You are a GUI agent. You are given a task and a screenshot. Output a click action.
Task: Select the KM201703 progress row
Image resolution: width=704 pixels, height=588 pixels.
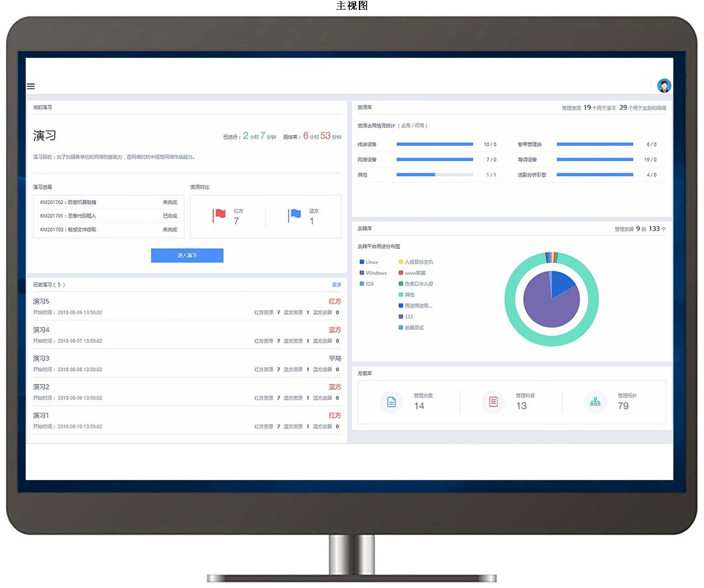click(x=109, y=230)
